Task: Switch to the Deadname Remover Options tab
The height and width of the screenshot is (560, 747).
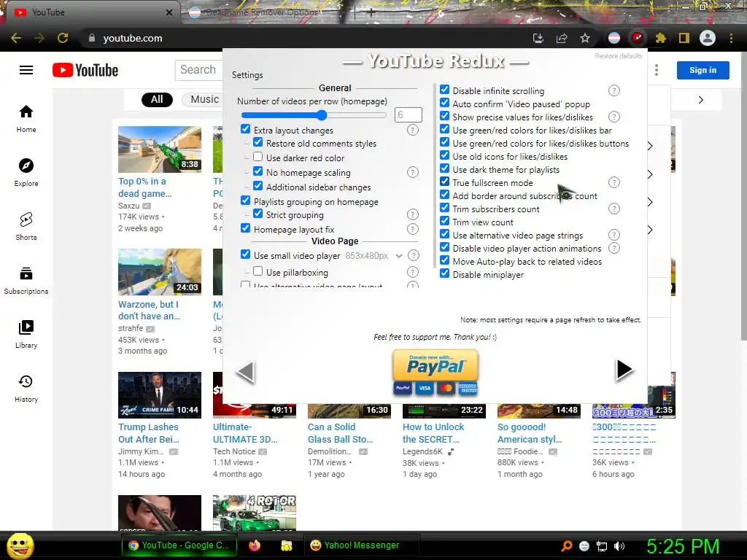Action: coord(262,12)
